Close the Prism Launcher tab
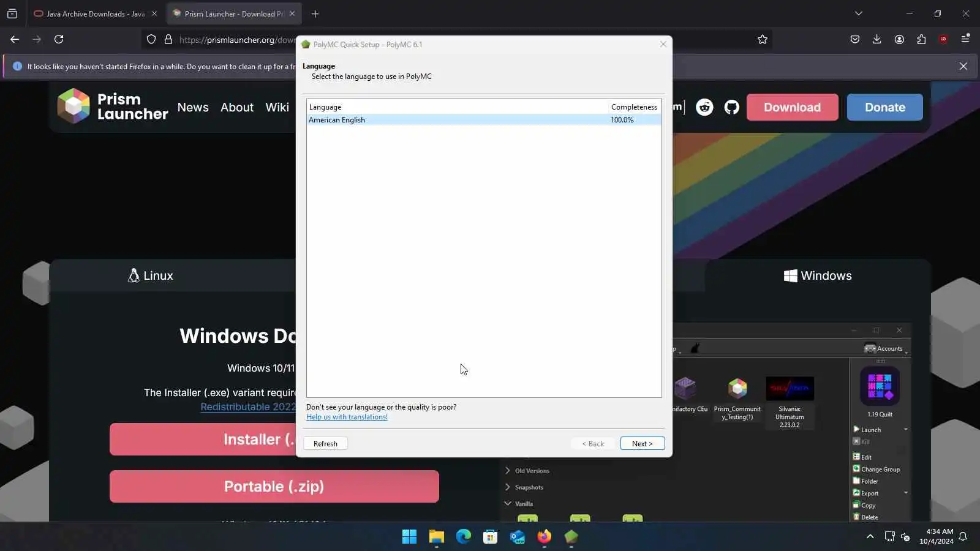 (292, 13)
